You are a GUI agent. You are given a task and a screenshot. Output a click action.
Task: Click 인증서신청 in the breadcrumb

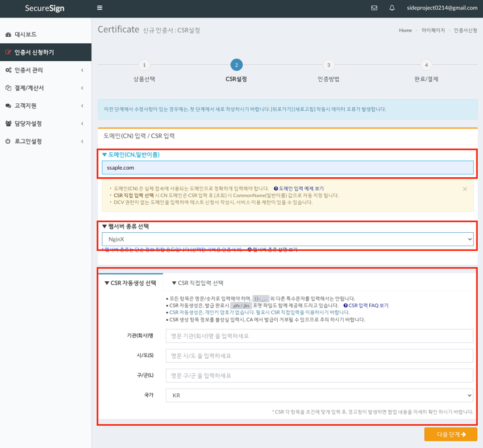point(466,30)
